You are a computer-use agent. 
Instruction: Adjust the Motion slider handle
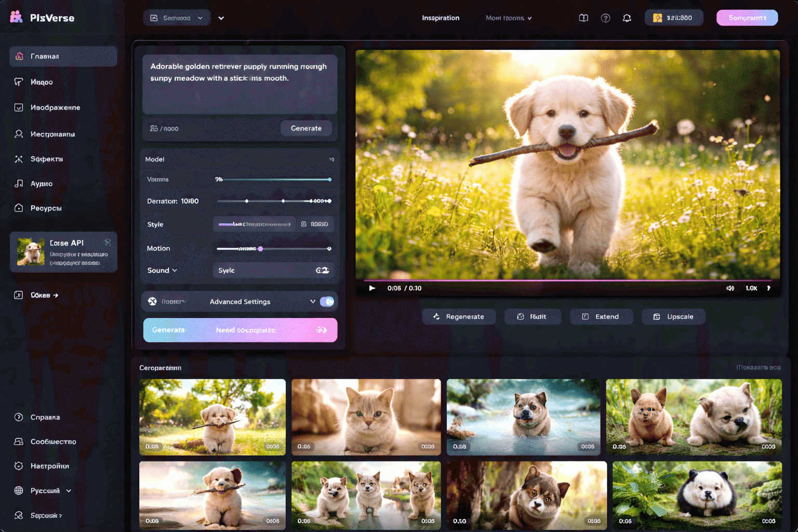pos(260,249)
